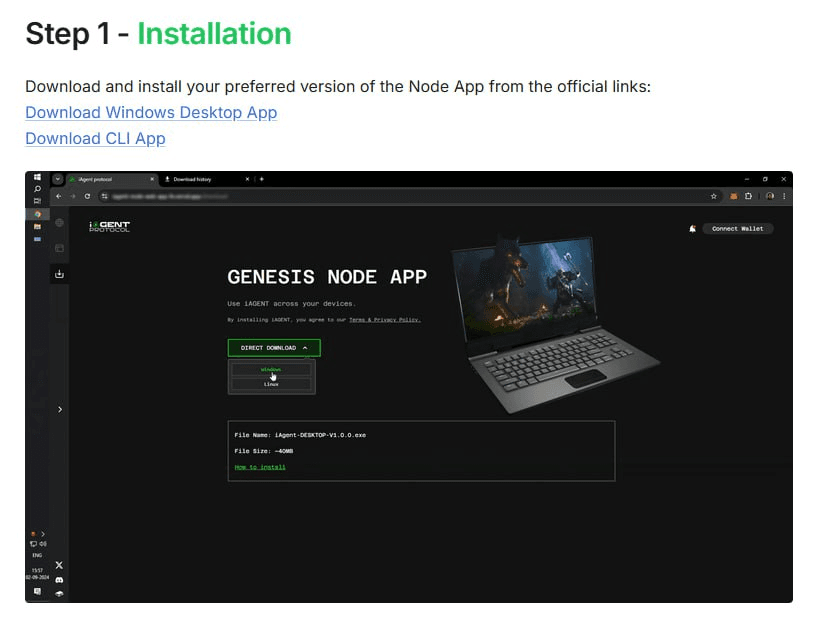Toggle the DIRECT DOWNLOAD dropdown
Image resolution: width=816 pixels, height=627 pixels.
click(274, 348)
